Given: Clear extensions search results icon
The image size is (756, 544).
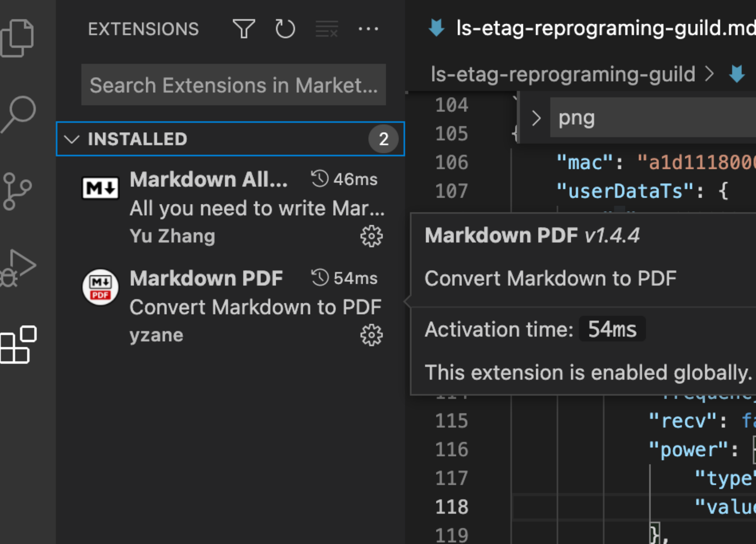Looking at the screenshot, I should (326, 29).
